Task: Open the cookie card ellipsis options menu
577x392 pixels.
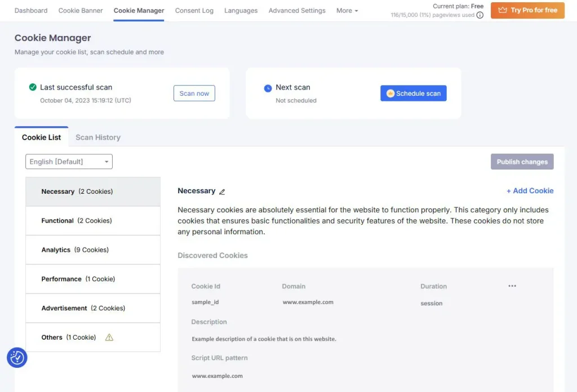Action: (512, 286)
